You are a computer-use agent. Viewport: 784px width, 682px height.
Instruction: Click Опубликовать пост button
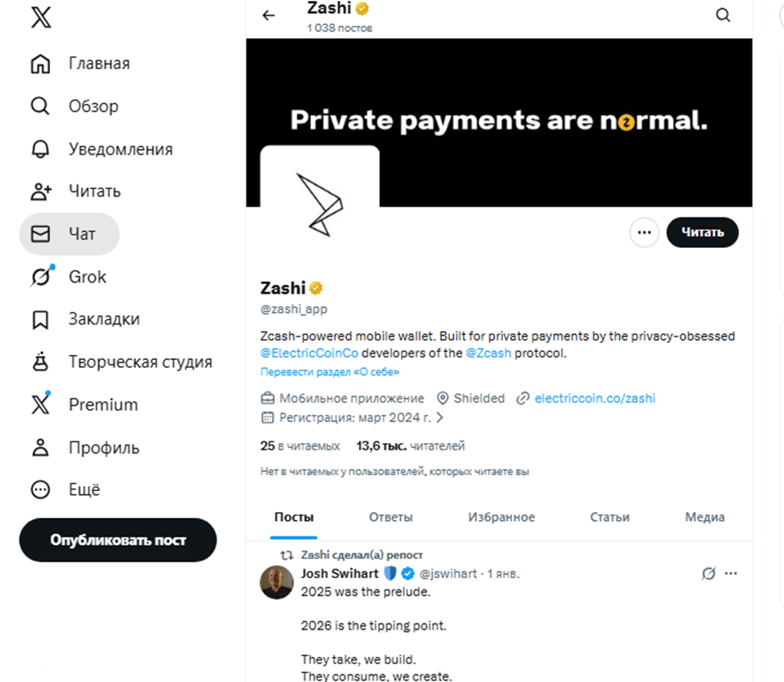click(118, 540)
